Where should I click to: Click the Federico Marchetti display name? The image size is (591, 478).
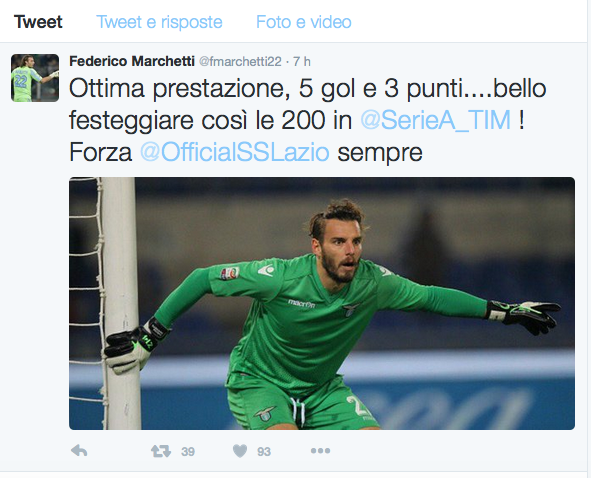click(132, 61)
